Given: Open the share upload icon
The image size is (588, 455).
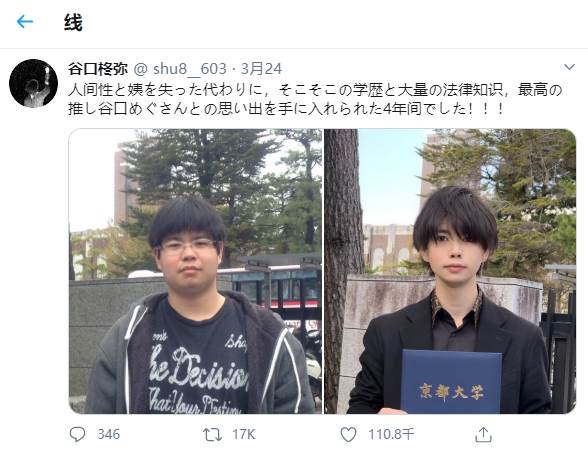Looking at the screenshot, I should [x=483, y=434].
